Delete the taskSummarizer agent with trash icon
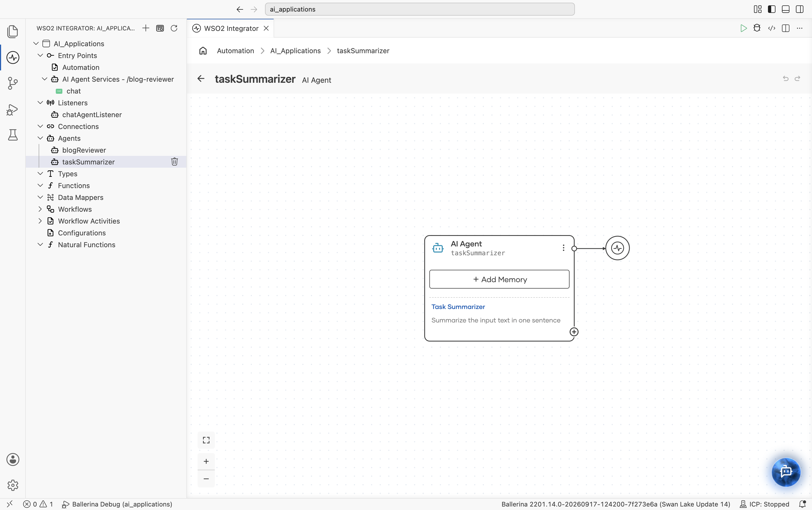812x510 pixels. click(174, 161)
